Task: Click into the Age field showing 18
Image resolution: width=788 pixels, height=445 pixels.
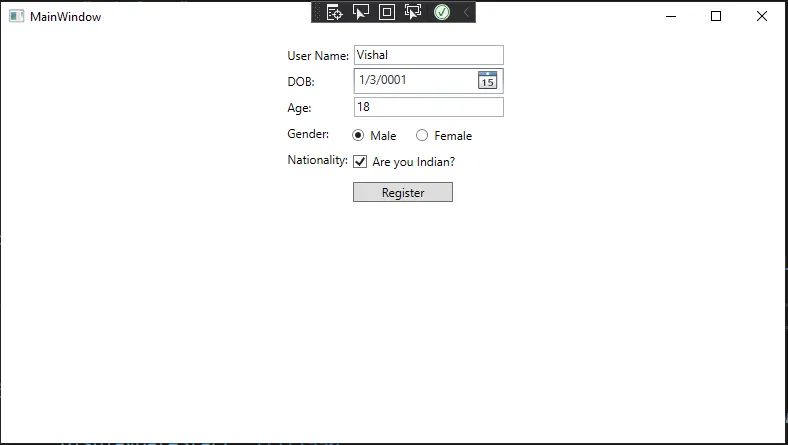Action: pos(429,107)
